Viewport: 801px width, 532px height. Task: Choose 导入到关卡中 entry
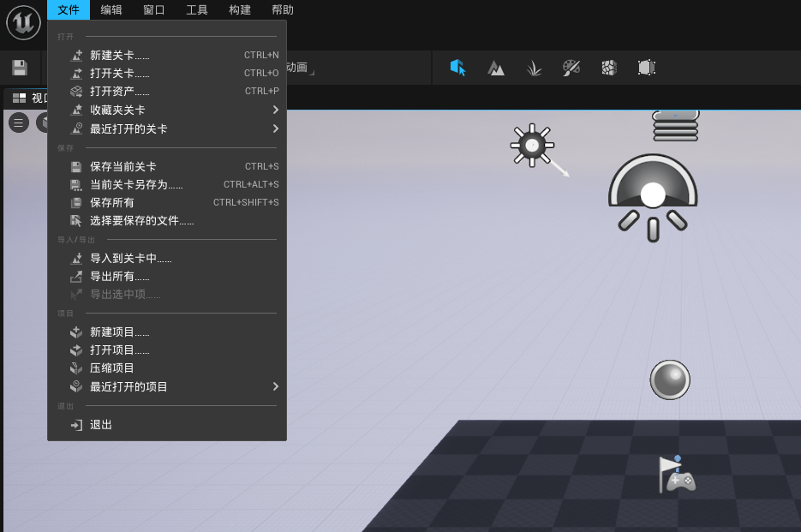pyautogui.click(x=167, y=259)
